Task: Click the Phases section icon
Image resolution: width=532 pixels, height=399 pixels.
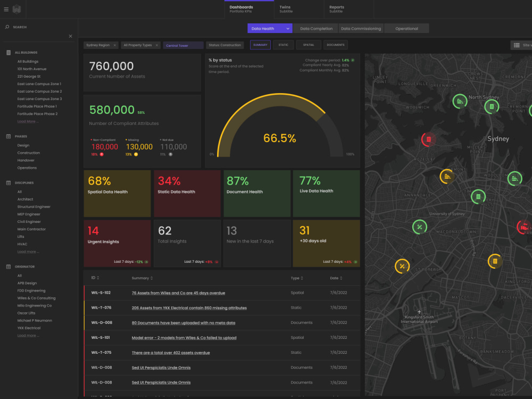Action: (9, 136)
